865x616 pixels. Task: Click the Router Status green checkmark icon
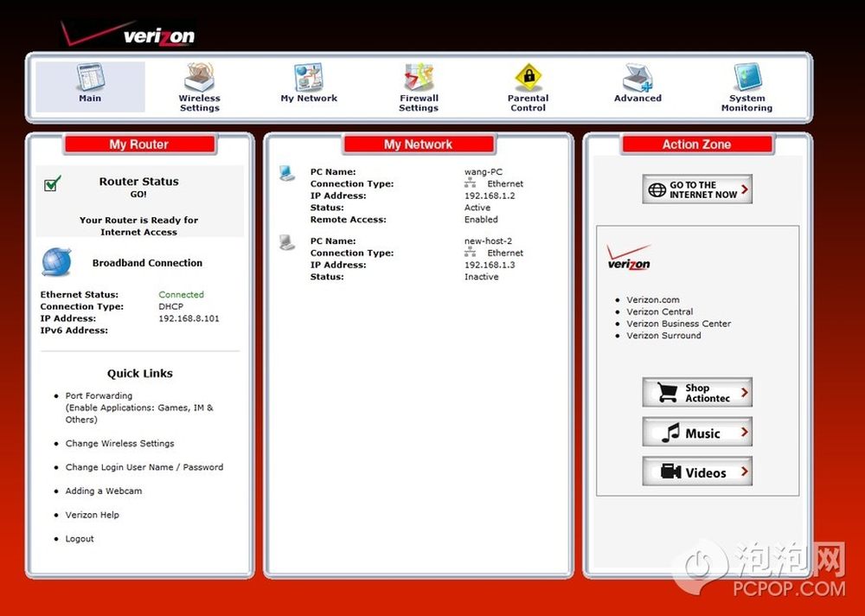(x=53, y=183)
